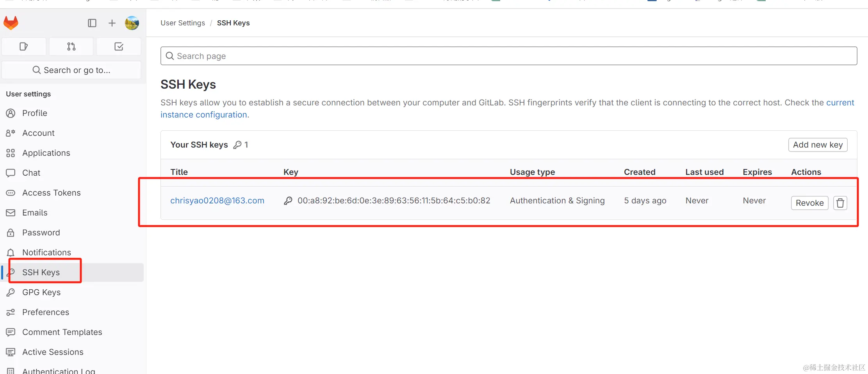Click the Password lock icon
This screenshot has height=374, width=868.
(x=11, y=233)
